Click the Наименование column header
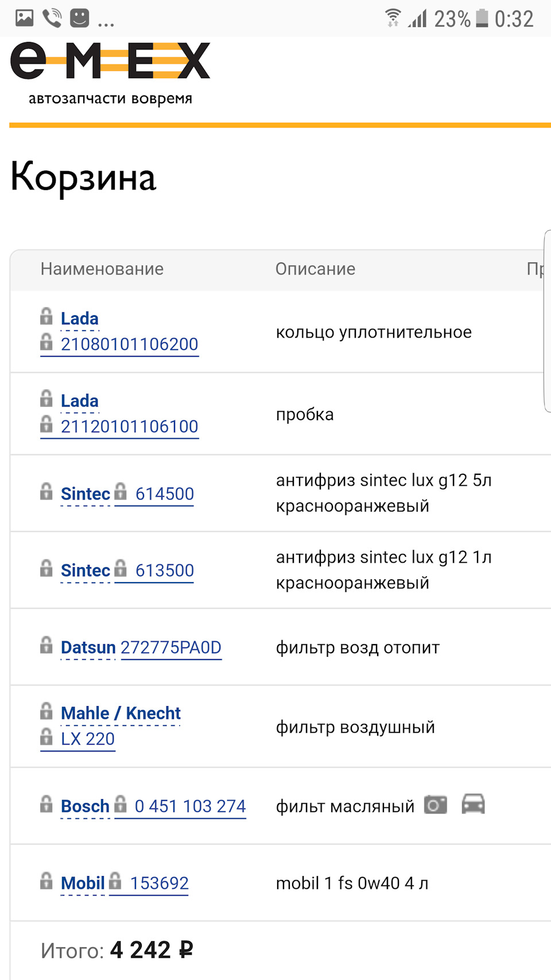The image size is (551, 980). tap(102, 269)
